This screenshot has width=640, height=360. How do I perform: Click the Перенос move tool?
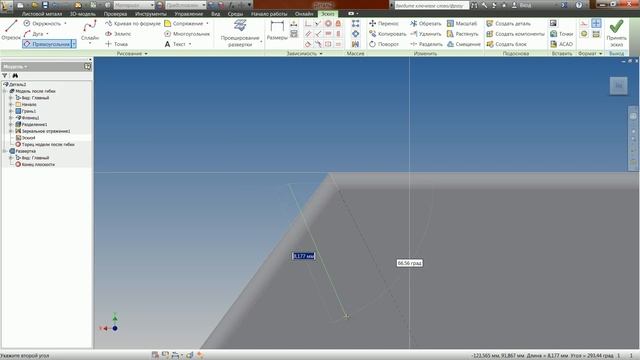(384, 24)
